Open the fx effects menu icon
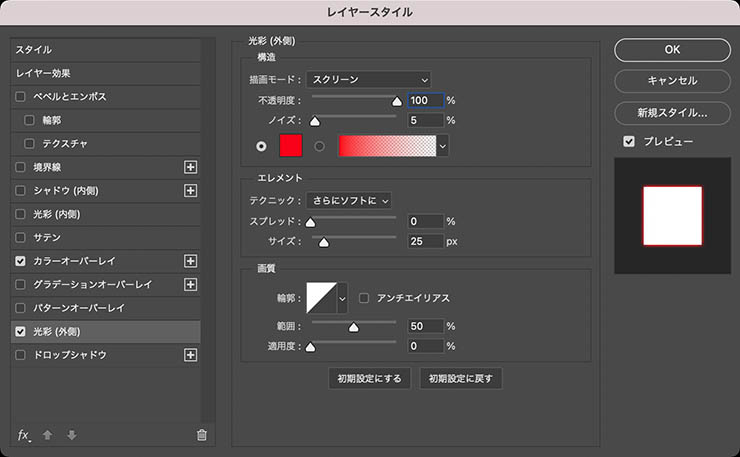The width and height of the screenshot is (740, 457). click(24, 435)
